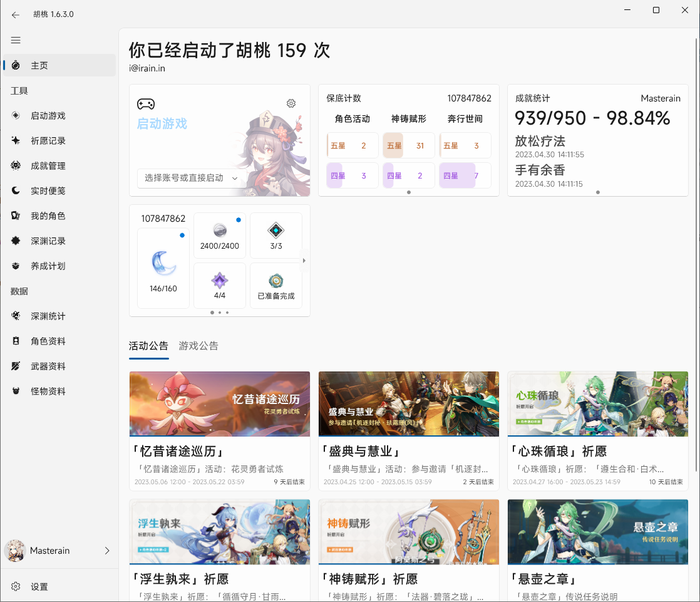Click the 角色资料 sidebar icon
This screenshot has width=700, height=602.
[x=16, y=341]
